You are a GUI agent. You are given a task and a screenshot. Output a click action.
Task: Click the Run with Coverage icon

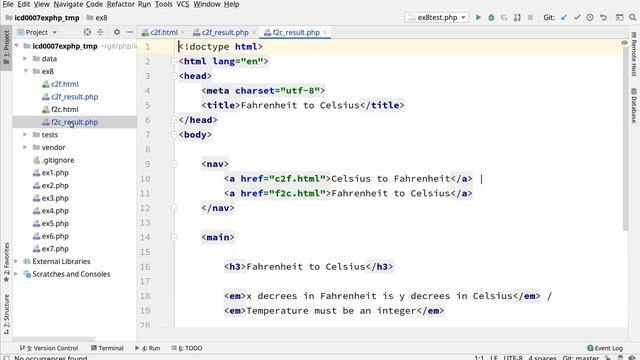coord(504,18)
